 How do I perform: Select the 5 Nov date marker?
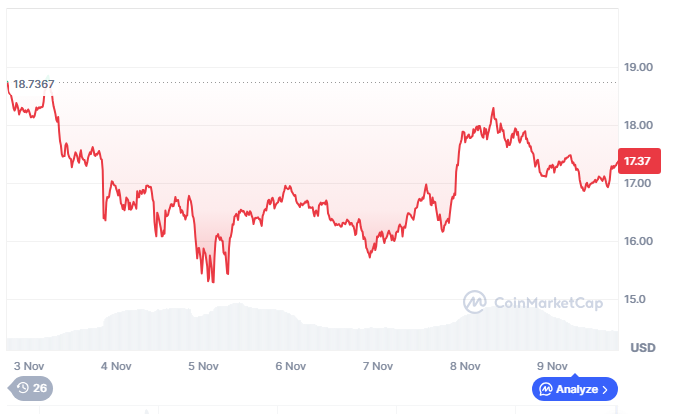click(x=203, y=366)
